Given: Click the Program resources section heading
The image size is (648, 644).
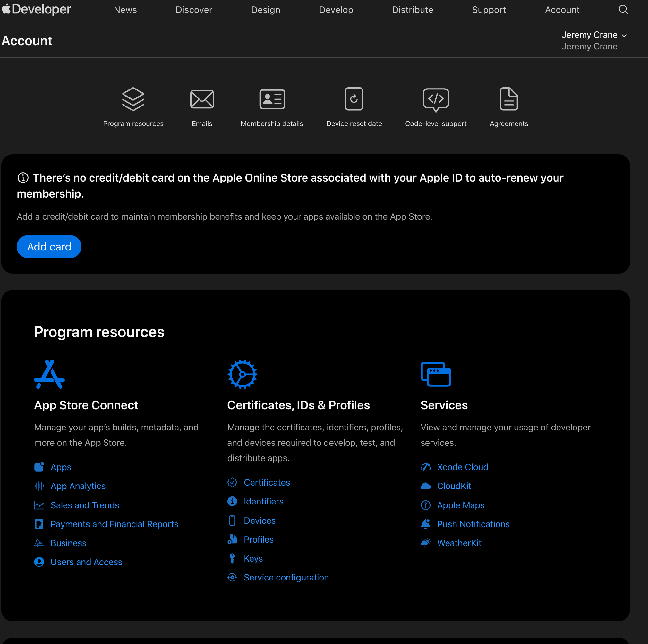Looking at the screenshot, I should point(99,332).
